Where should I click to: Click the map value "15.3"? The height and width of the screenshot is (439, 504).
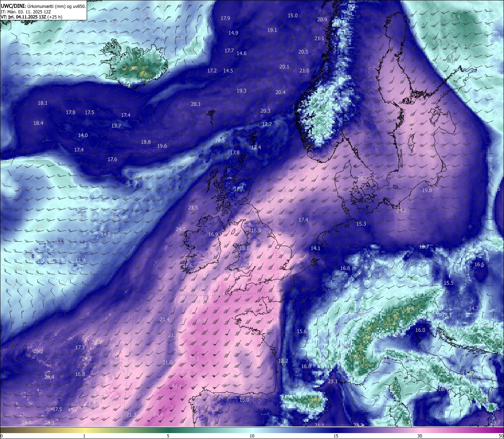pos(361,224)
